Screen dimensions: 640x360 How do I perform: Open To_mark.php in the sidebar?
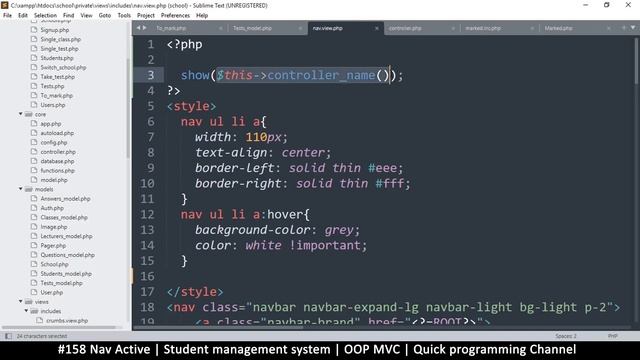point(56,96)
